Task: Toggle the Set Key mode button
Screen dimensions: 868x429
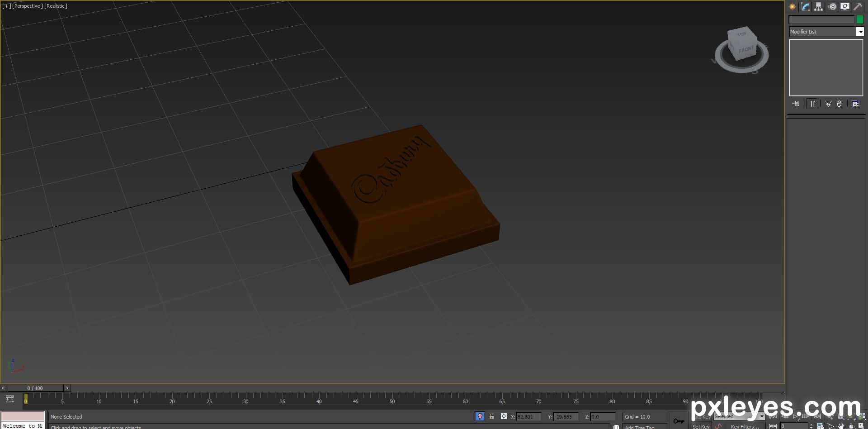Action: point(701,426)
